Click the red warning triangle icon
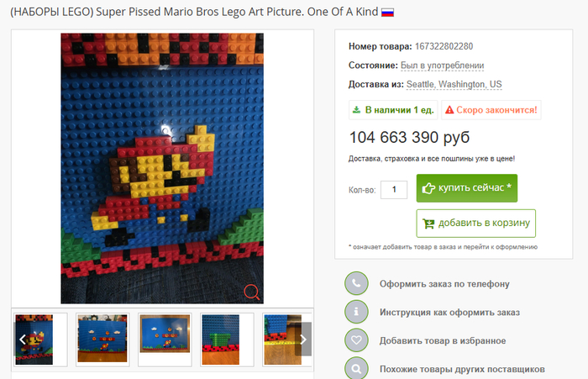Viewport: 588px width, 379px height. pyautogui.click(x=449, y=110)
